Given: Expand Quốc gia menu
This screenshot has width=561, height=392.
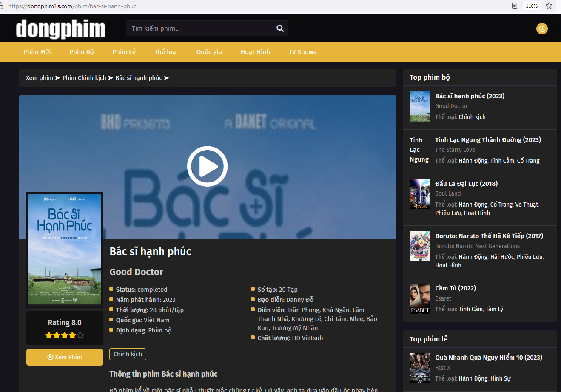Looking at the screenshot, I should [x=209, y=52].
